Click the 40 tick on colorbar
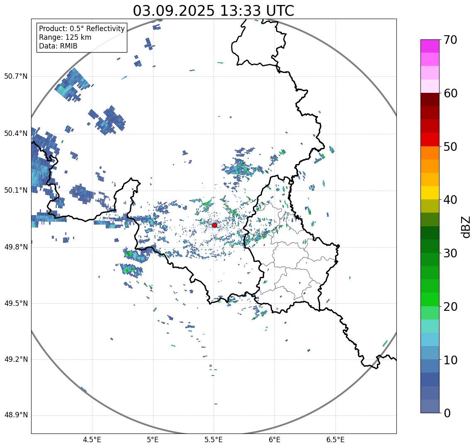This screenshot has height=448, width=476. (450, 200)
